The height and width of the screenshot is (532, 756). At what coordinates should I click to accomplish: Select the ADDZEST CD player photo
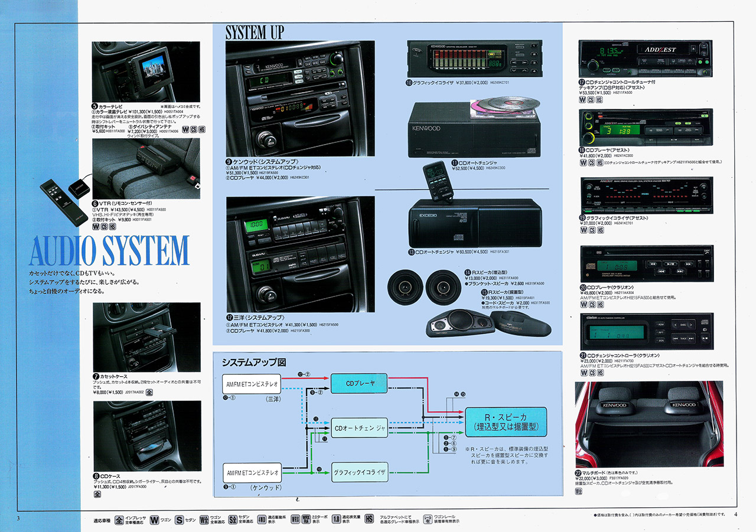coord(647,127)
